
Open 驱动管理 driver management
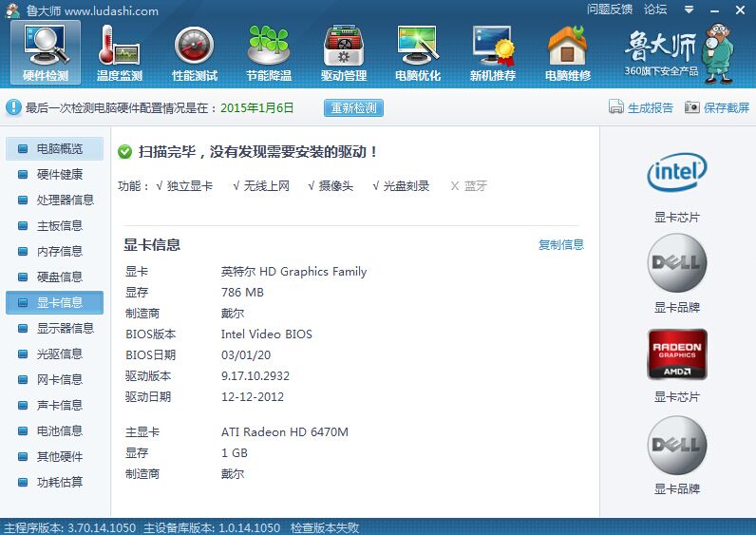[x=344, y=53]
